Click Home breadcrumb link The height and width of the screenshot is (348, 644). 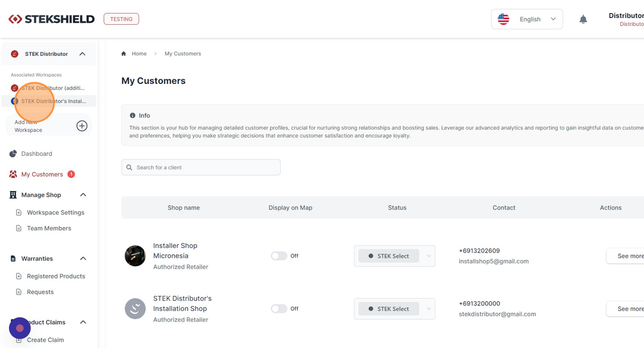click(x=139, y=53)
